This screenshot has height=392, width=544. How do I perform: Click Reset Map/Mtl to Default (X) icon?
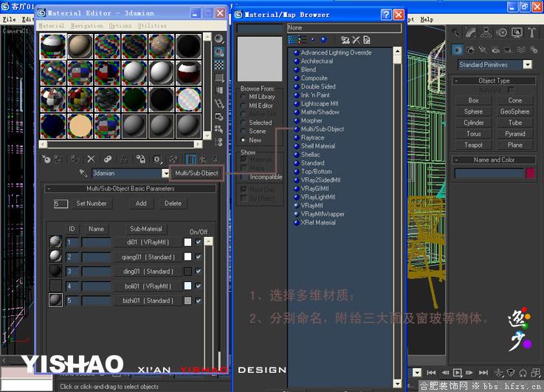click(x=91, y=159)
